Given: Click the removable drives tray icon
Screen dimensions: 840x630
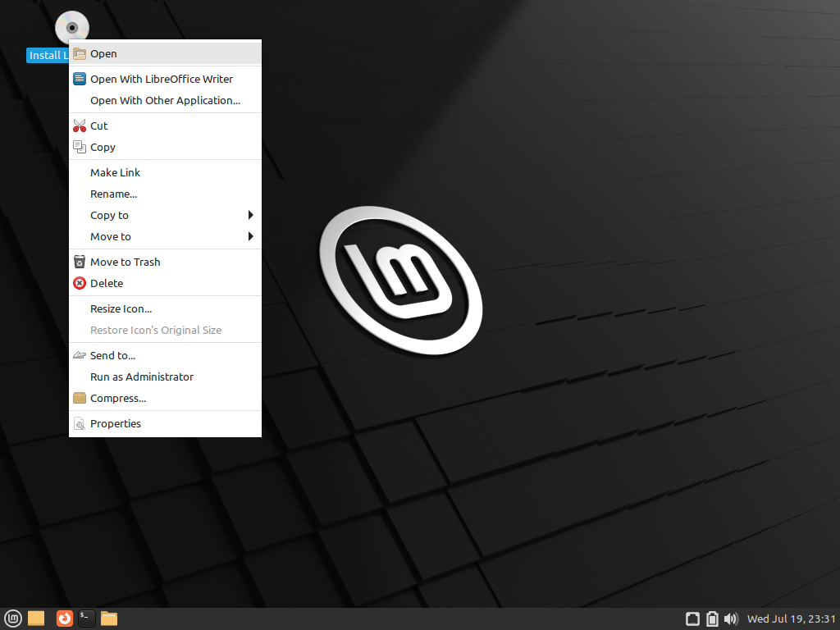Looking at the screenshot, I should [692, 619].
